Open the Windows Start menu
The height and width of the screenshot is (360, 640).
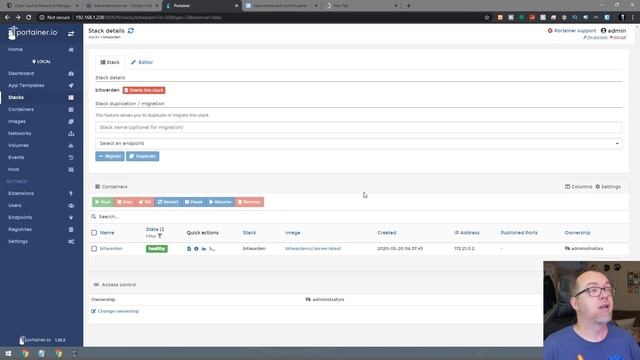pos(8,353)
